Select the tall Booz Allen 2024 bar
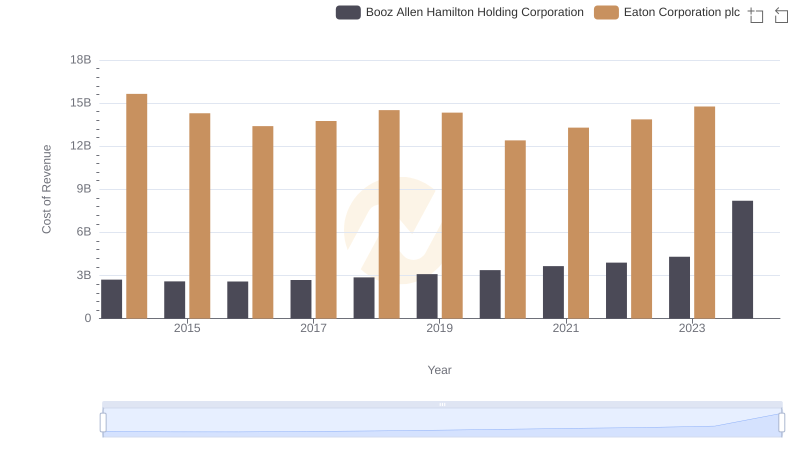Image resolution: width=800 pixels, height=461 pixels. (742, 260)
